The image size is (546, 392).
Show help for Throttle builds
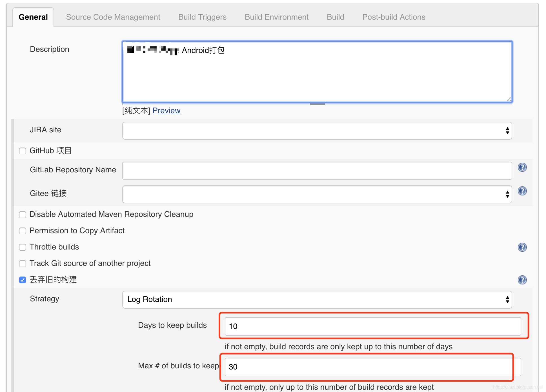click(522, 247)
